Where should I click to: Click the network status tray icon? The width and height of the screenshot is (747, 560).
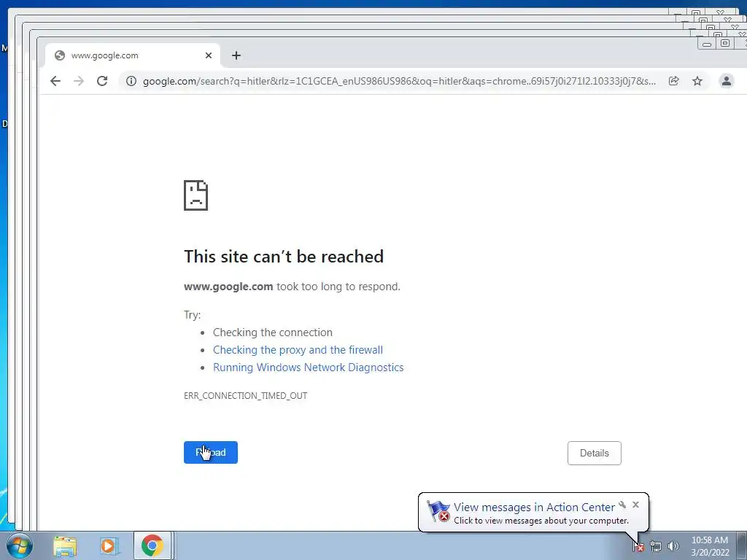pyautogui.click(x=656, y=546)
